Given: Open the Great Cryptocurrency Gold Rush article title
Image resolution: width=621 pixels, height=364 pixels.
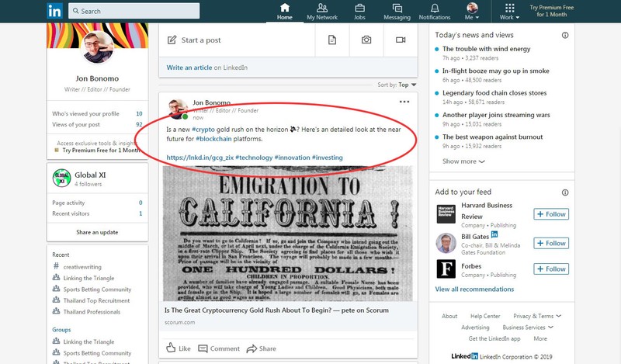Looking at the screenshot, I should 276,310.
